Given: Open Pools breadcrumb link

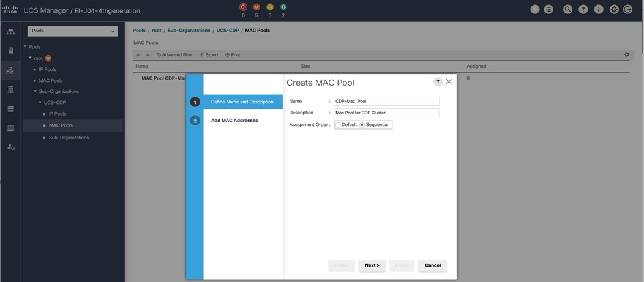Looking at the screenshot, I should point(139,31).
